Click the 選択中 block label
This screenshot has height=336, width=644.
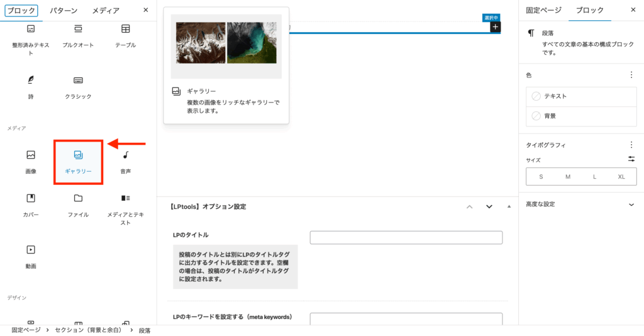pyautogui.click(x=491, y=18)
